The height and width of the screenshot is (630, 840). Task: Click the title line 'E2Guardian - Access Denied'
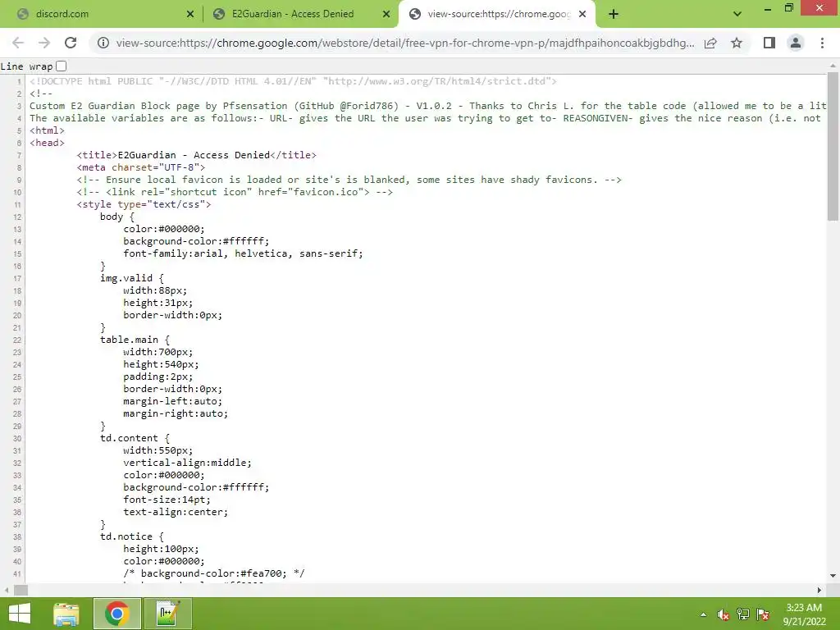point(196,155)
